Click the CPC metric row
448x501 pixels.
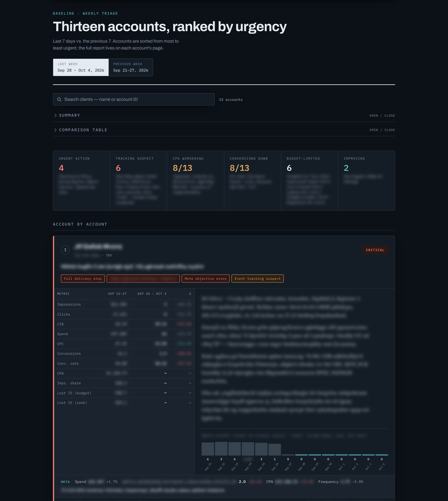[x=124, y=344]
